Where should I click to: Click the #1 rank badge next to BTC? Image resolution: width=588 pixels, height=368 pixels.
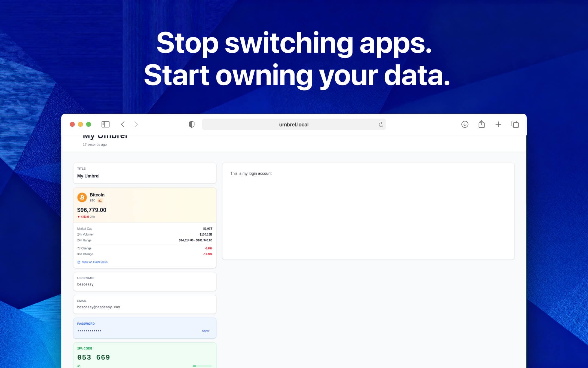(100, 201)
